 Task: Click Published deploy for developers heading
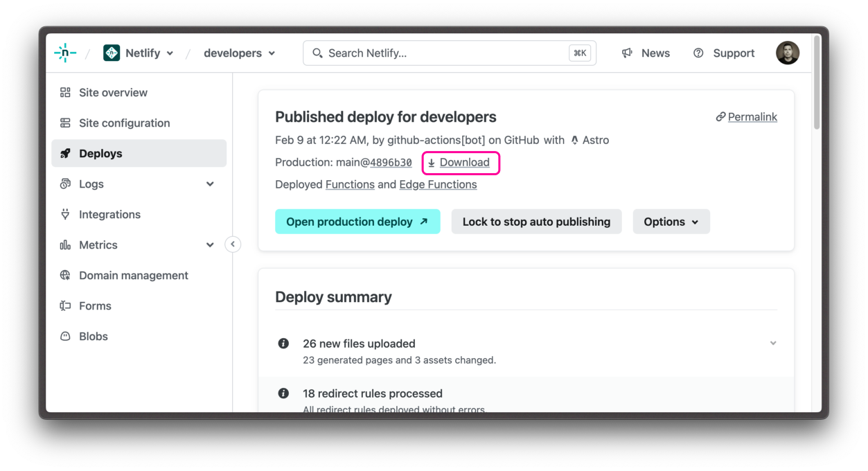pyautogui.click(x=386, y=117)
